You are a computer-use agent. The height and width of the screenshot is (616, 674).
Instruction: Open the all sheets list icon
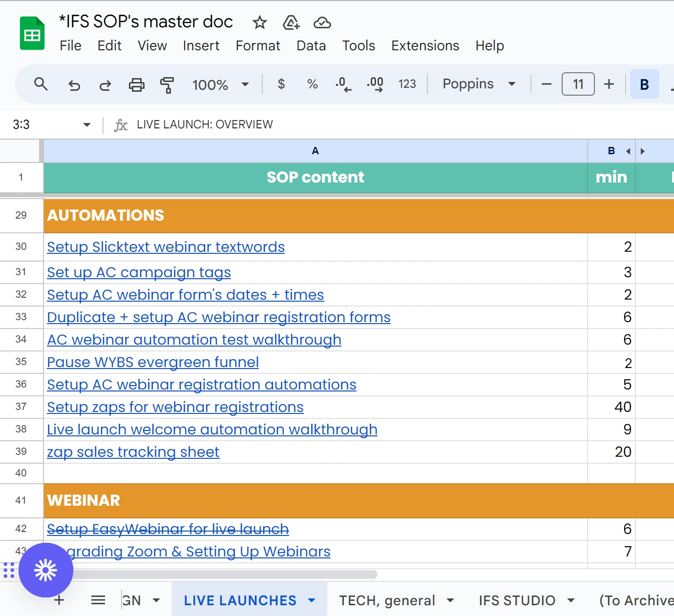point(98,600)
